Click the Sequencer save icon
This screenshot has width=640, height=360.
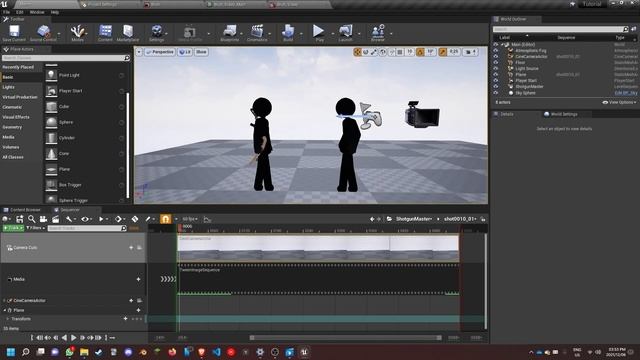click(x=19, y=219)
